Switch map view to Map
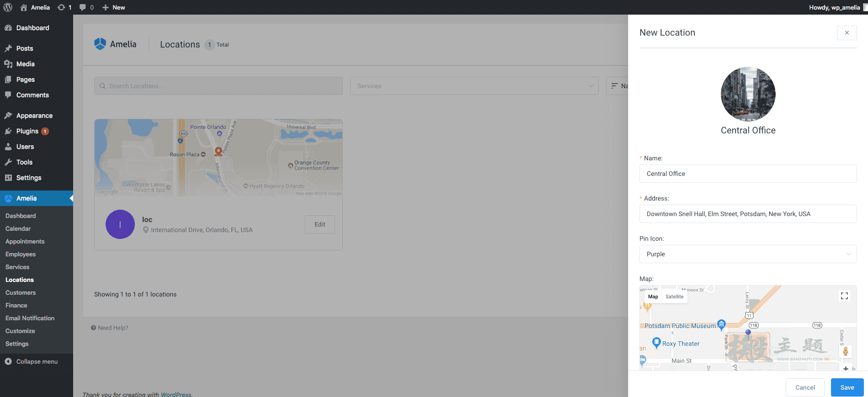This screenshot has height=397, width=868. tap(653, 296)
